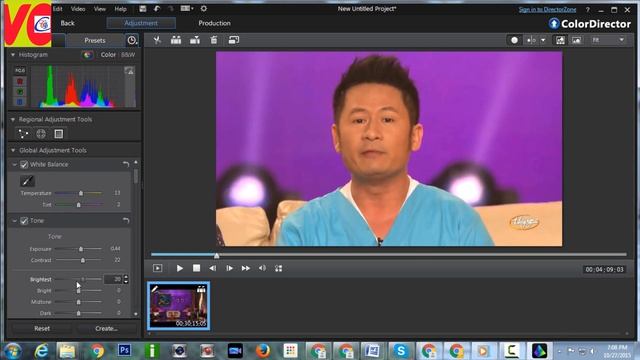Switch to viewer only mode icon
This screenshot has width=640, height=360.
(576, 40)
